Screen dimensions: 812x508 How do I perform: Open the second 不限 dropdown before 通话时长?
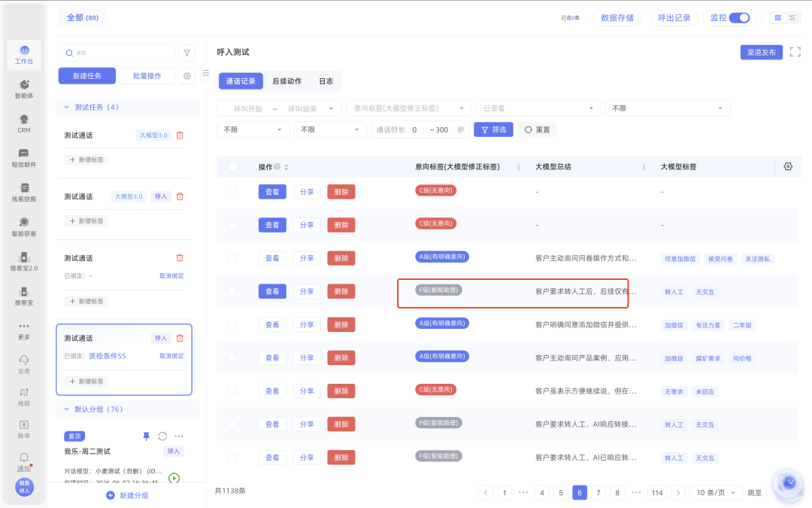[330, 129]
